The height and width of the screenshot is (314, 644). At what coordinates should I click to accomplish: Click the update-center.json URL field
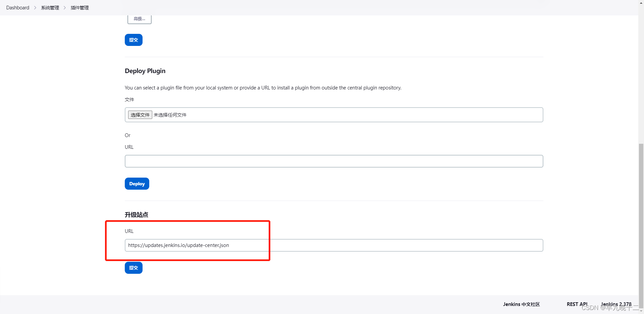tap(334, 245)
